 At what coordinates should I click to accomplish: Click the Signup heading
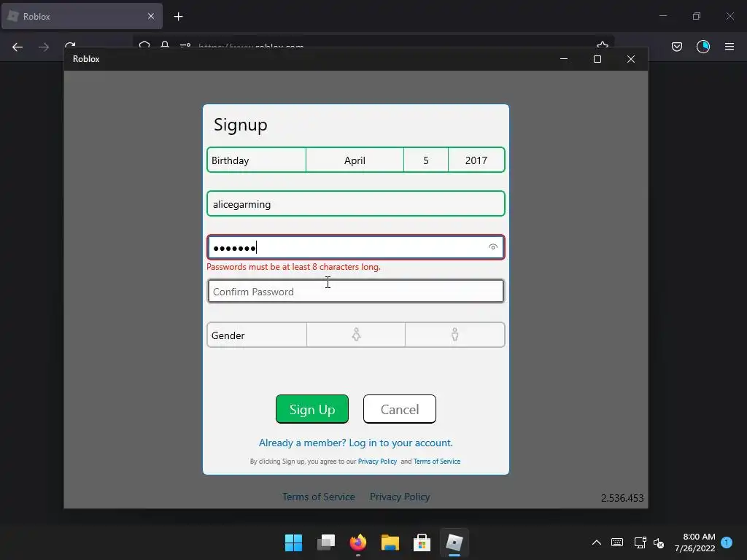click(x=241, y=125)
